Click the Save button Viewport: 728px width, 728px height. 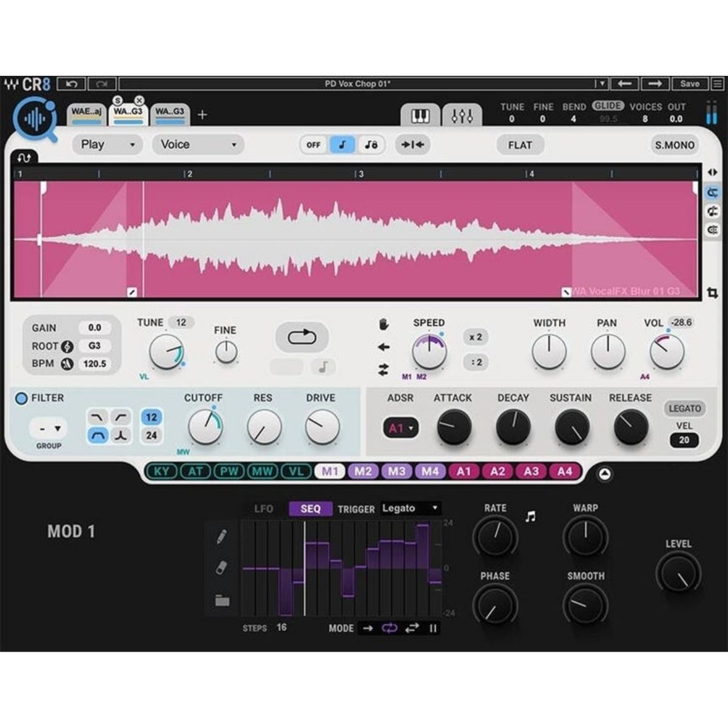pos(691,83)
